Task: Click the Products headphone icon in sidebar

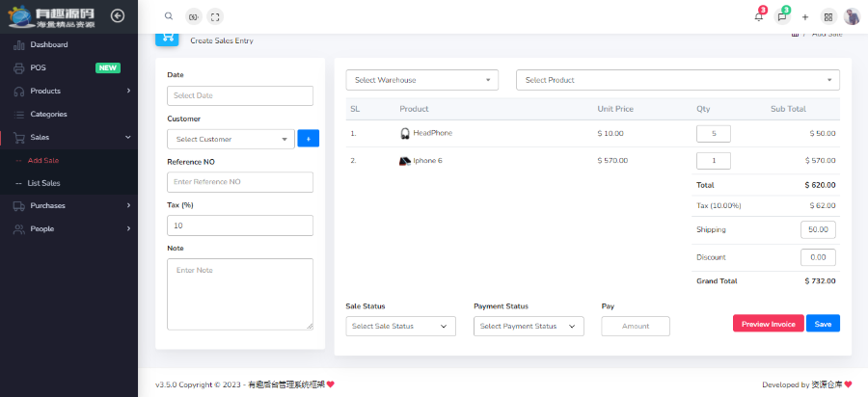Action: coord(19,92)
